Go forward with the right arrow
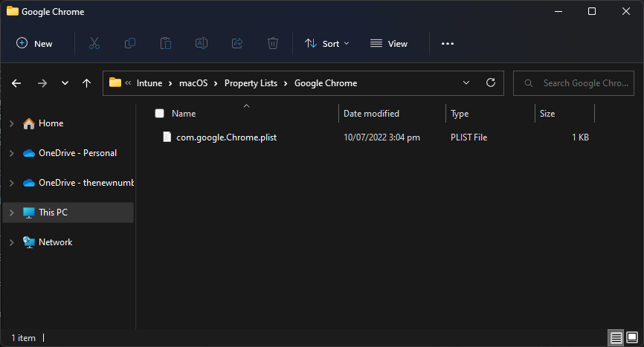This screenshot has width=644, height=347. (x=42, y=83)
